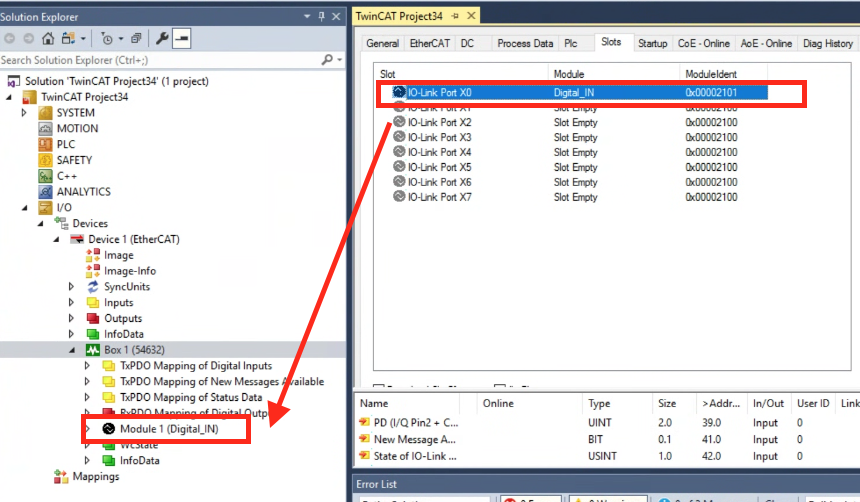Select the State of IO-Link ... variable row
Image resolution: width=860 pixels, height=502 pixels.
(606, 456)
